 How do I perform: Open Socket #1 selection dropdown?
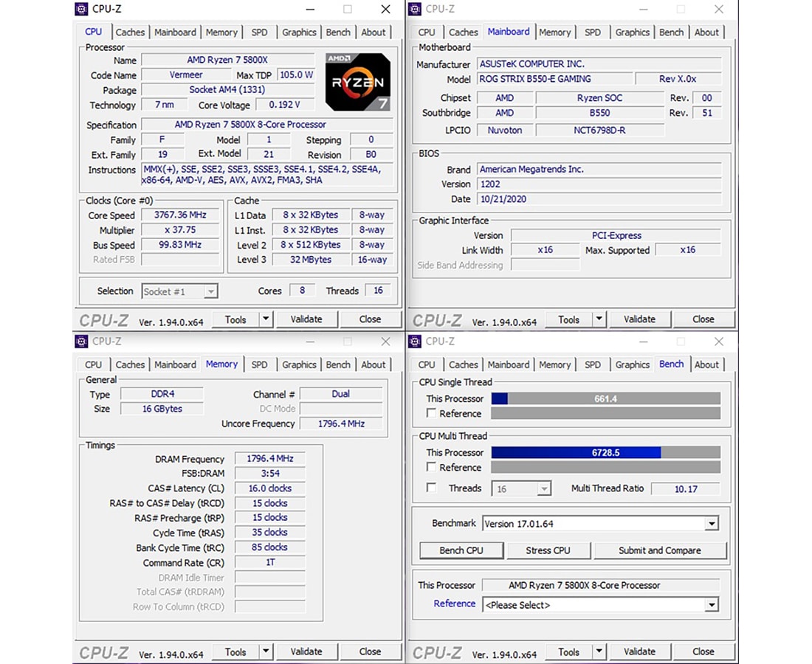point(210,291)
